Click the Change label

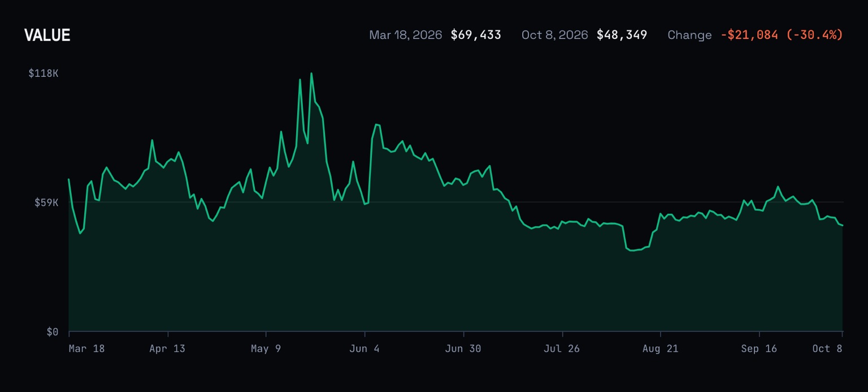point(689,35)
